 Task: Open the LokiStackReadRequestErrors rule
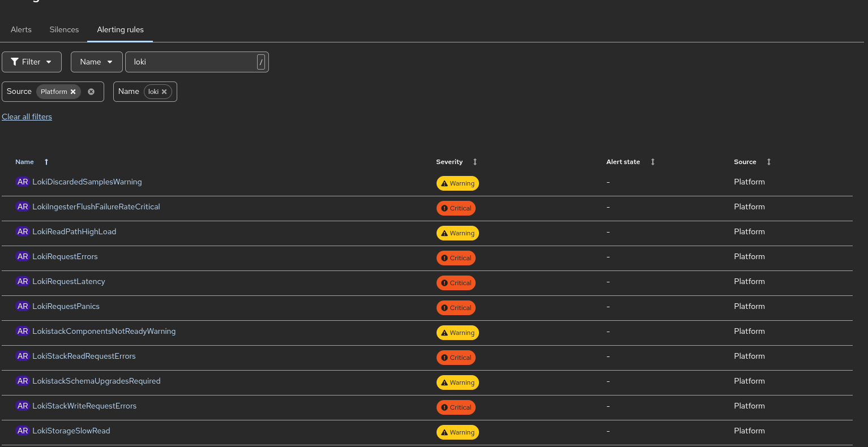click(84, 356)
